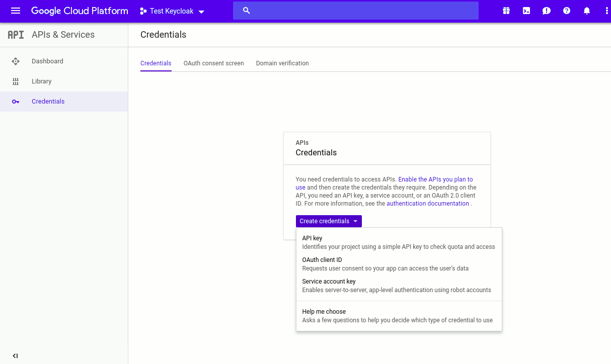Switch to Domain verification tab
Screen dimensions: 611x364
tap(282, 63)
